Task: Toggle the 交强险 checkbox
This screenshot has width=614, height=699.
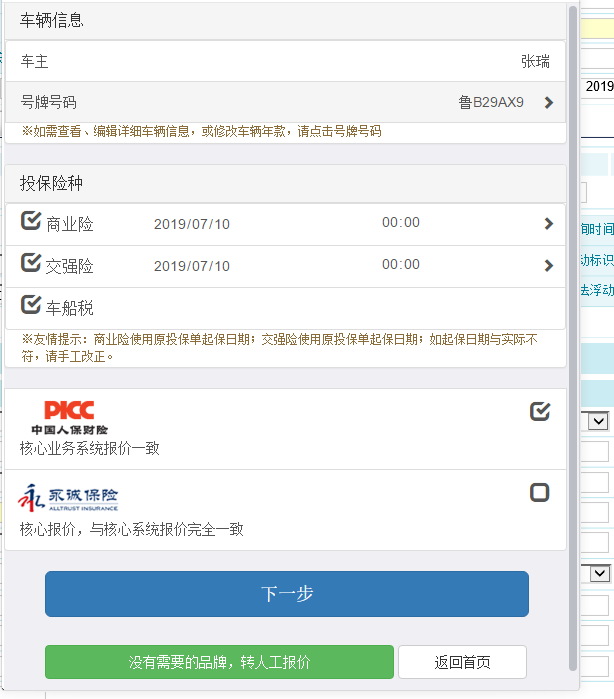Action: click(x=31, y=263)
